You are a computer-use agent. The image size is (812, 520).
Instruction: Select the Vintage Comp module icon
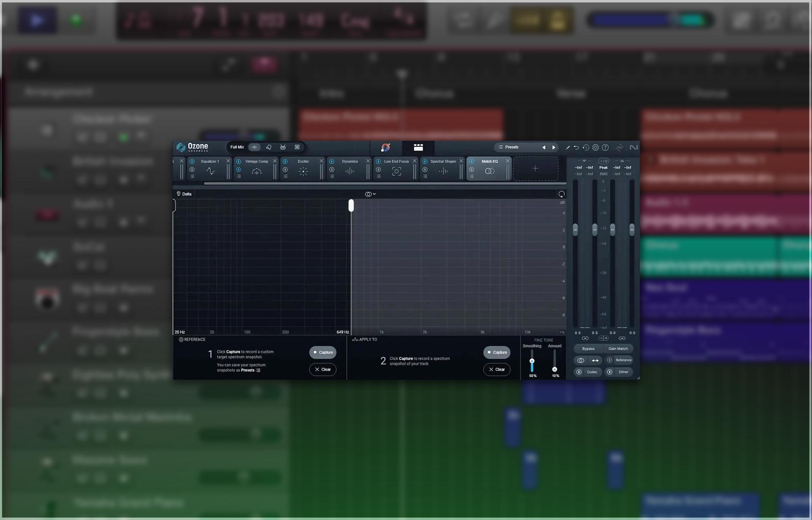pos(257,171)
